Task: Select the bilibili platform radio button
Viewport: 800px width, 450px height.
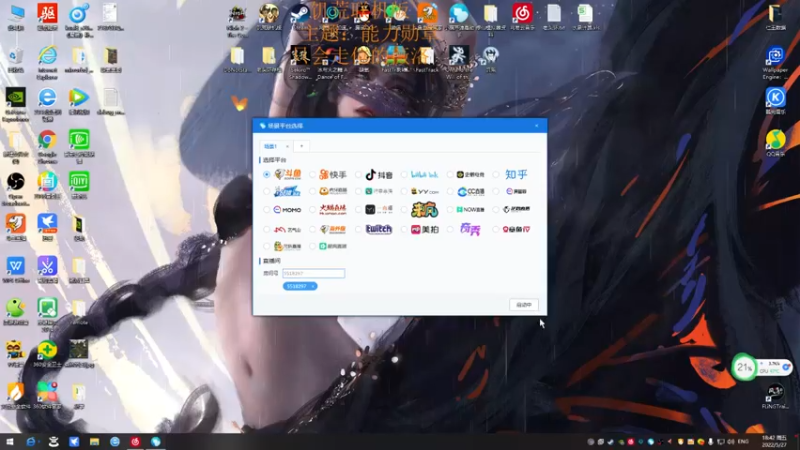Action: pyautogui.click(x=404, y=174)
